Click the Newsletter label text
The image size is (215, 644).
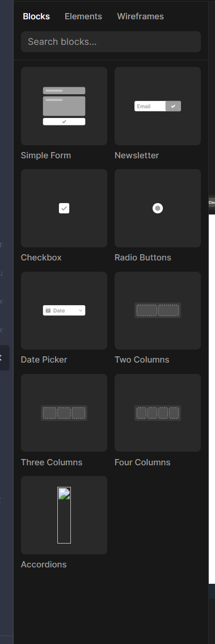click(137, 155)
